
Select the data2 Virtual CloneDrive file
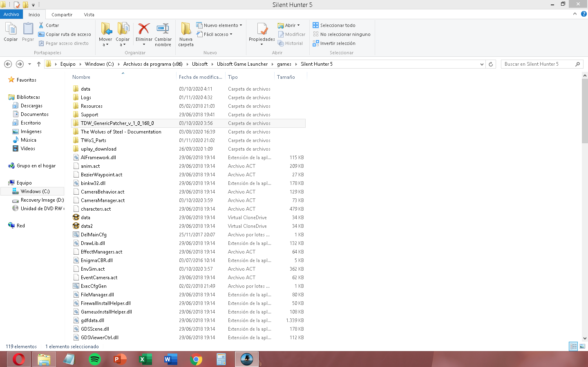(x=188, y=226)
